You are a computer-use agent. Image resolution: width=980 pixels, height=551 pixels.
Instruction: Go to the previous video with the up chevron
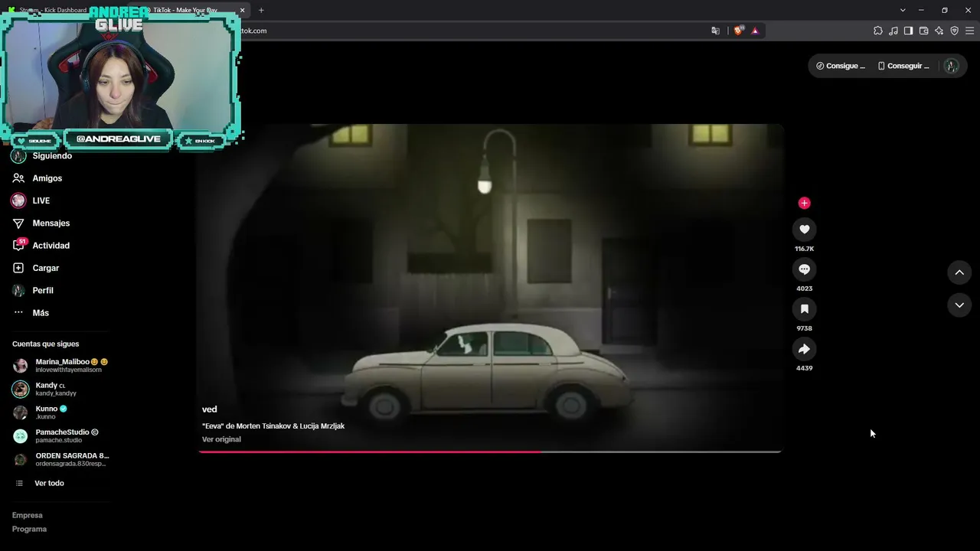(x=959, y=272)
